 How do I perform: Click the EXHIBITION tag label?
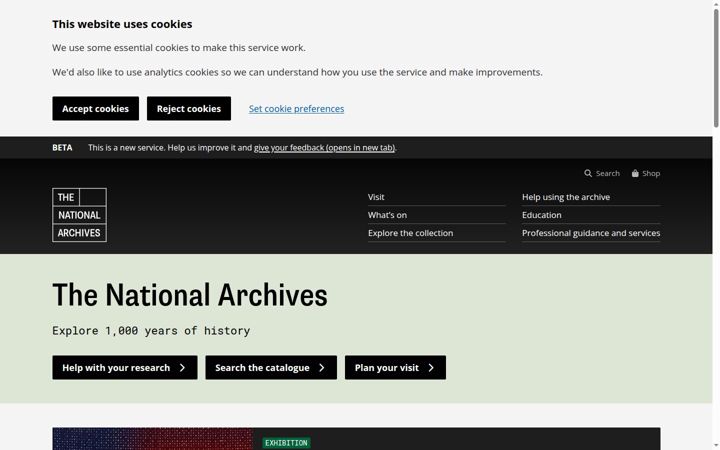point(286,443)
